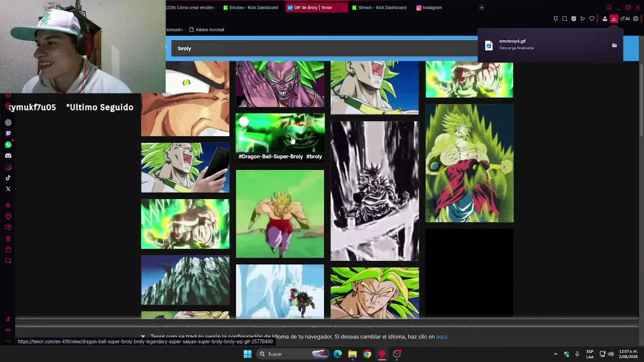This screenshot has height=362, width=644.
Task: Switch to Stream - Kick Dashboard tab
Action: [380, 8]
